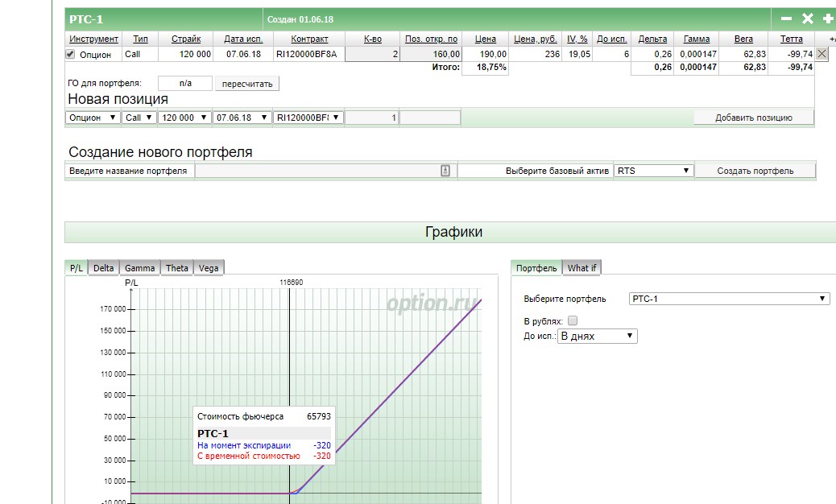This screenshot has height=504, width=836.
Task: Click the Создать портфель button
Action: [x=755, y=171]
